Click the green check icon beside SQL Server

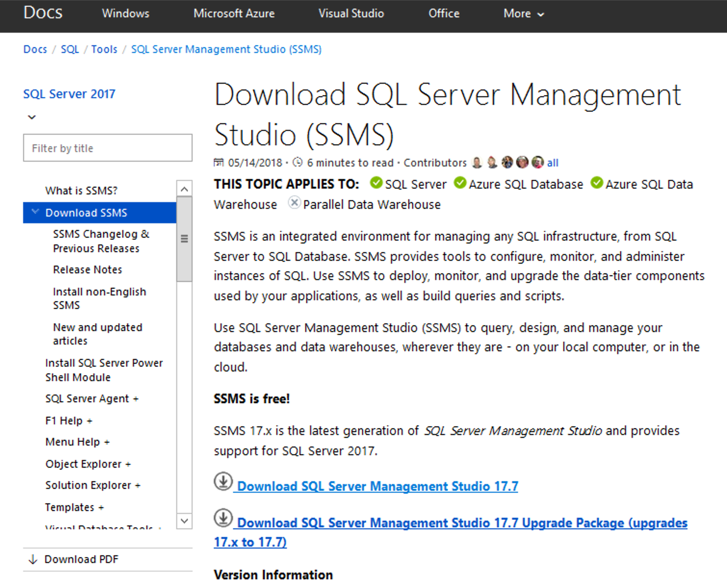point(376,183)
